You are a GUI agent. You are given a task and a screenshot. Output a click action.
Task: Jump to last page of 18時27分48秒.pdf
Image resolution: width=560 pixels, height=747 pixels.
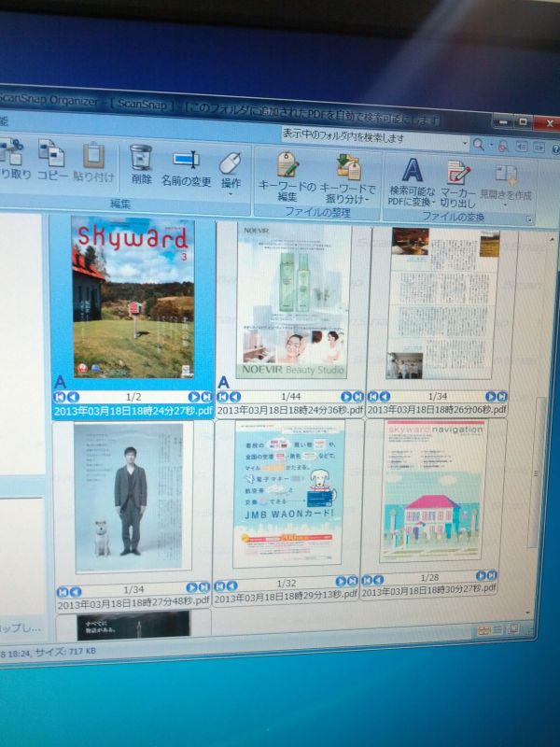[203, 587]
